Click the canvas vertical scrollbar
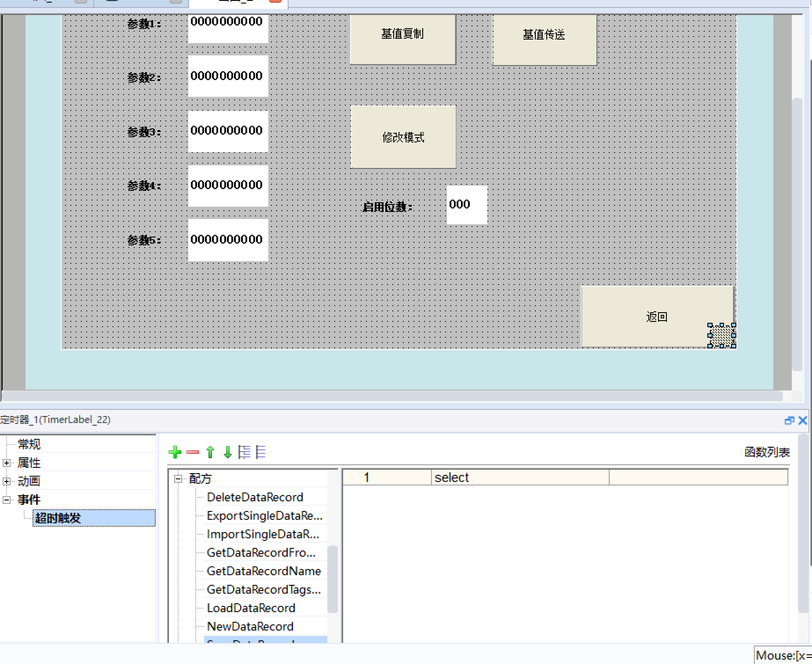 point(797,235)
